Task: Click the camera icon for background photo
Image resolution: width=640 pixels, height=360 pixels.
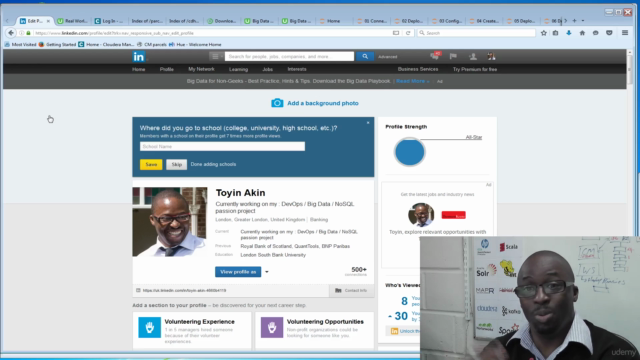Action: tap(277, 103)
